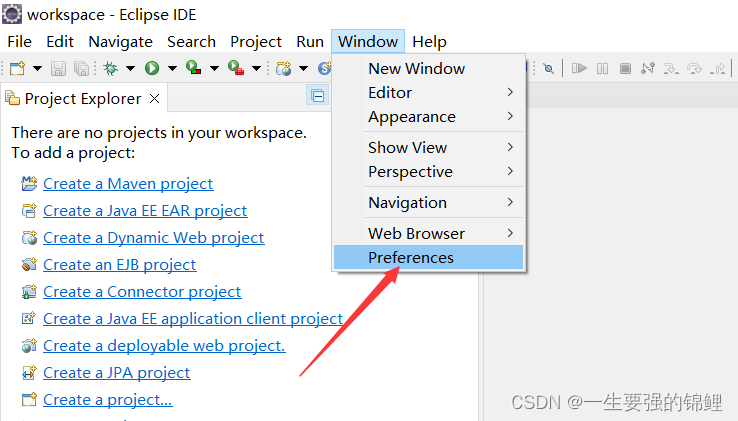Viewport: 738px width, 421px height.
Task: Open the Run dropdown arrow
Action: pos(172,69)
